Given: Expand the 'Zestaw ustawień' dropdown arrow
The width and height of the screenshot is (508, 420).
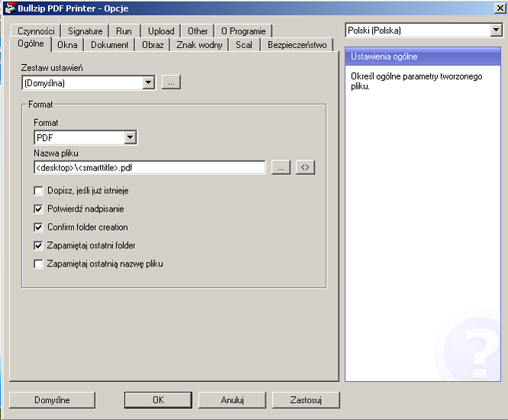Looking at the screenshot, I should 148,83.
